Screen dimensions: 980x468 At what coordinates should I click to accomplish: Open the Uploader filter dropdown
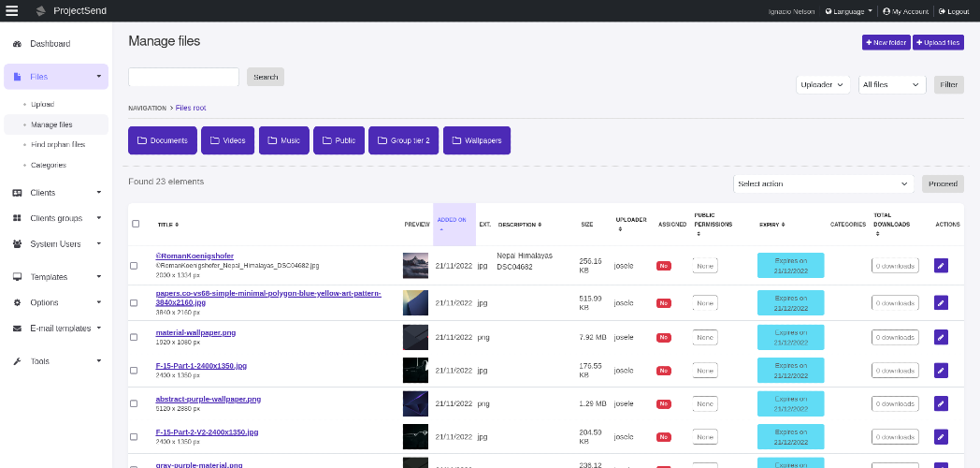pos(823,84)
